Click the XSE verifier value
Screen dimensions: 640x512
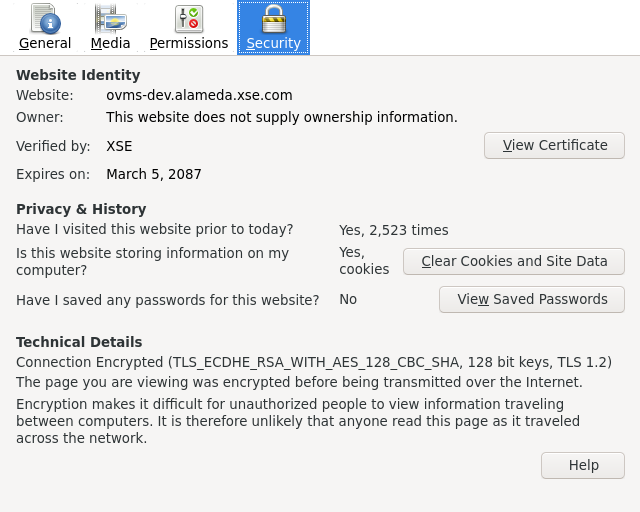119,146
